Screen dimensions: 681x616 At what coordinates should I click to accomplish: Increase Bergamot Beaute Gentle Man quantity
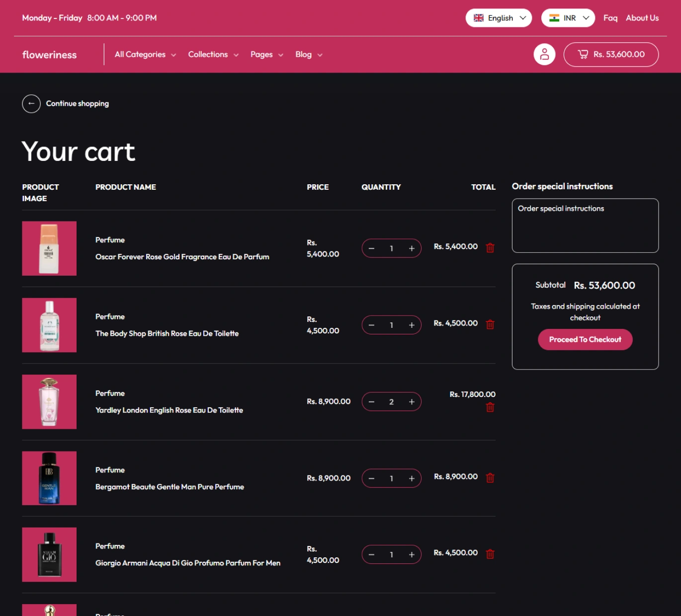412,478
